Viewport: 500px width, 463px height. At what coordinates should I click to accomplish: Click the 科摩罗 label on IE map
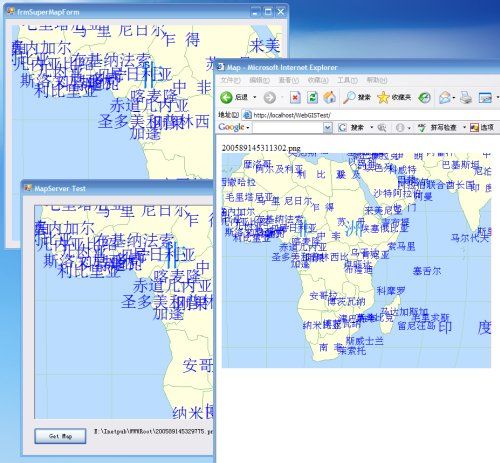coord(391,291)
